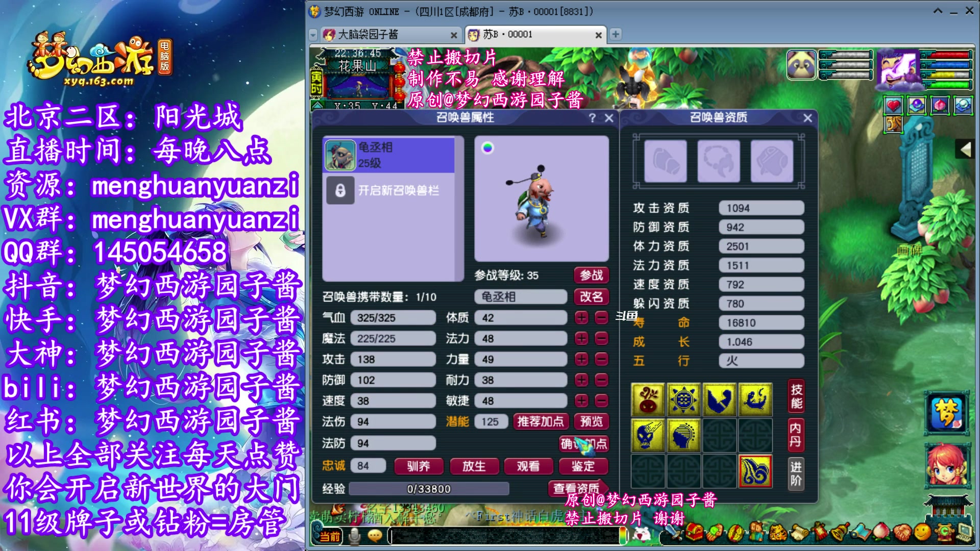The width and height of the screenshot is (980, 551).
Task: Select the 技能 side tab
Action: point(796,397)
